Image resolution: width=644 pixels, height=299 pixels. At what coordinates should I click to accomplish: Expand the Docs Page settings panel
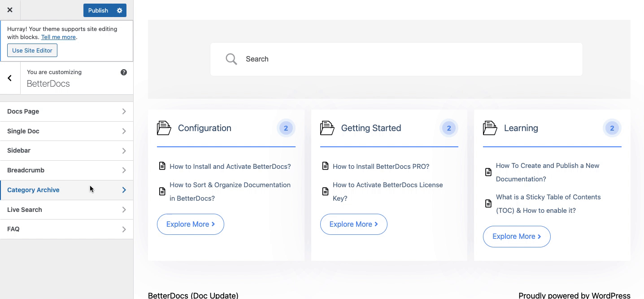(66, 111)
